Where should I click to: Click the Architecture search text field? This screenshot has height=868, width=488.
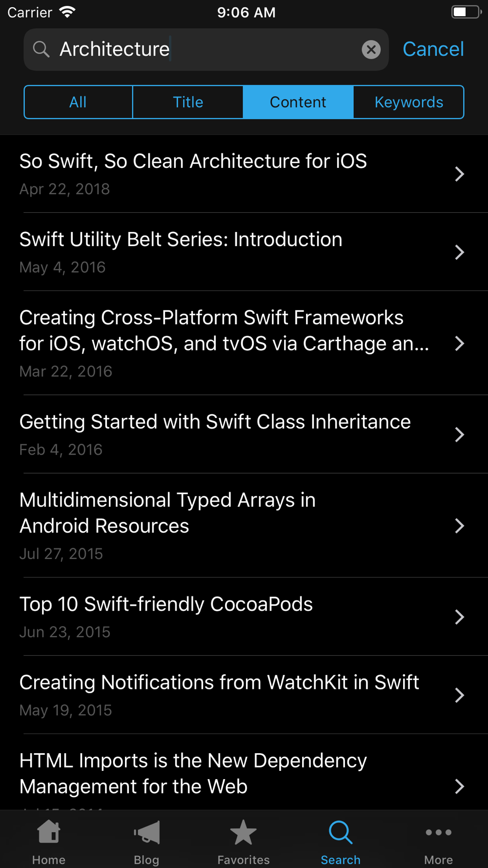tap(205, 49)
